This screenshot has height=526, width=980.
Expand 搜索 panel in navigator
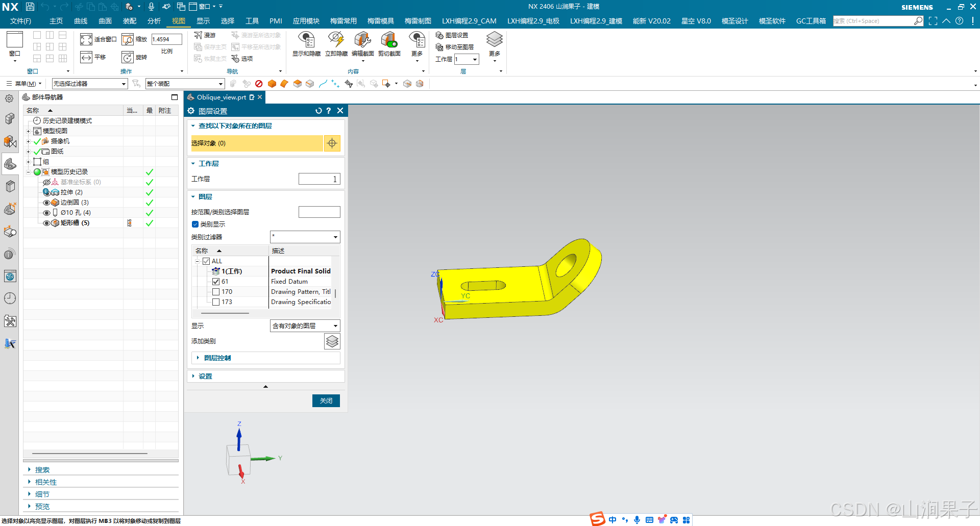[42, 470]
